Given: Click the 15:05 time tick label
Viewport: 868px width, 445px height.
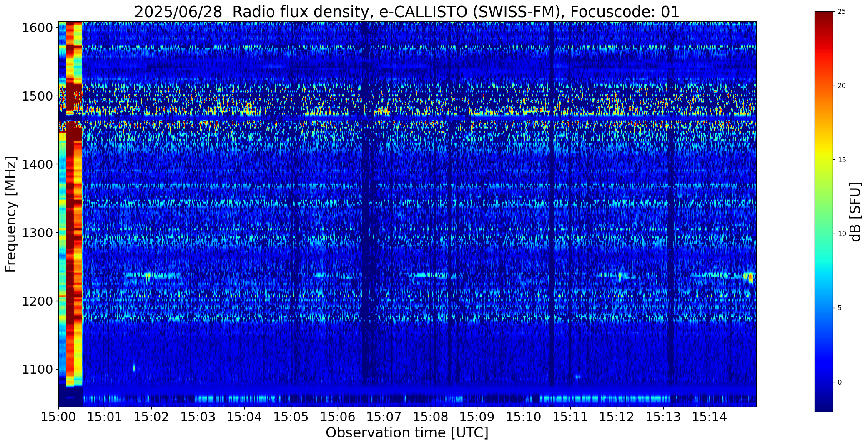Looking at the screenshot, I should pos(291,417).
